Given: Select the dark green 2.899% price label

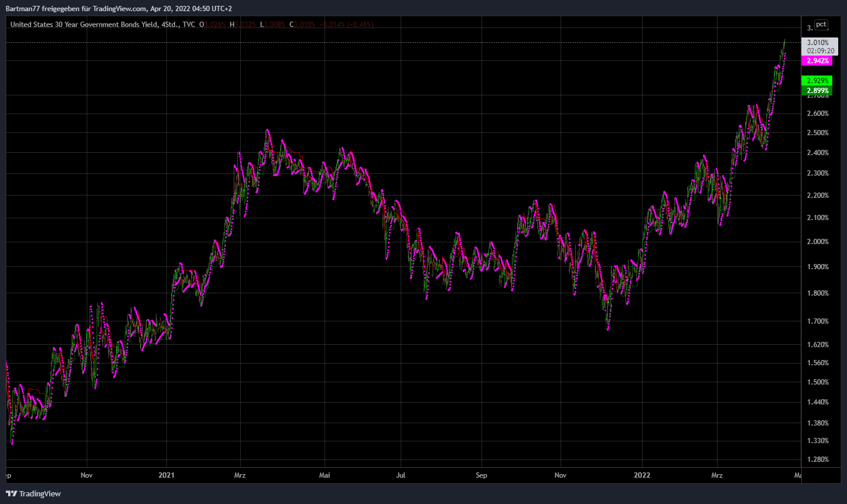Looking at the screenshot, I should click(x=817, y=90).
